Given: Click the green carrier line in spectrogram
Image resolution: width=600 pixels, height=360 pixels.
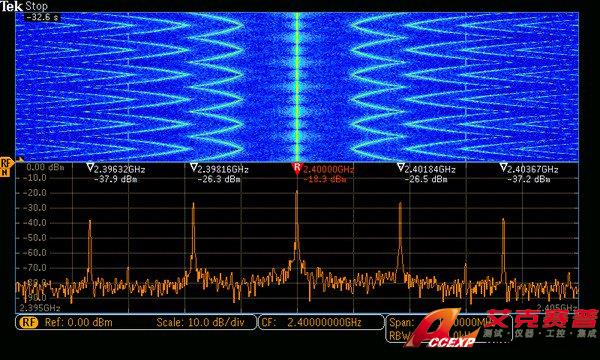Looking at the screenshot, I should pyautogui.click(x=297, y=87).
